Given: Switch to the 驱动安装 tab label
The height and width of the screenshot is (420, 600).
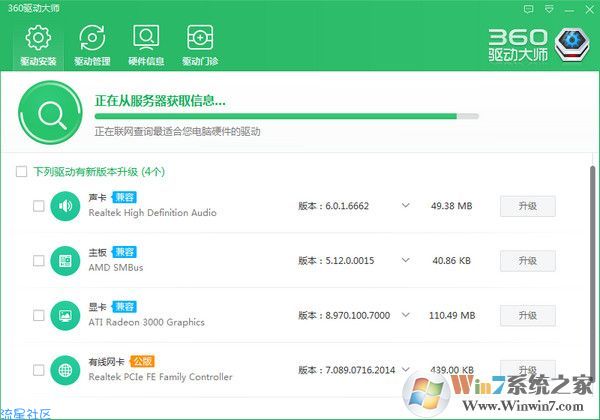Looking at the screenshot, I should pyautogui.click(x=38, y=61).
